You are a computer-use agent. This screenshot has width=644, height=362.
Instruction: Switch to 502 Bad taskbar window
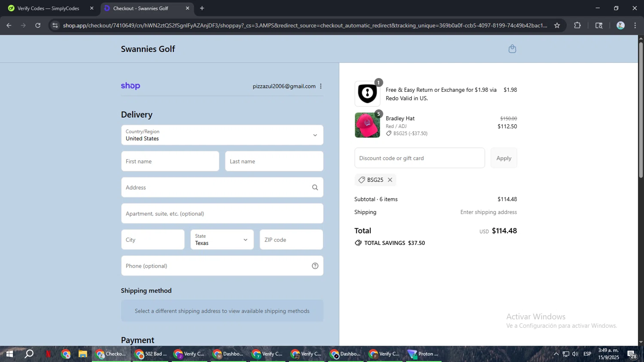click(x=151, y=354)
